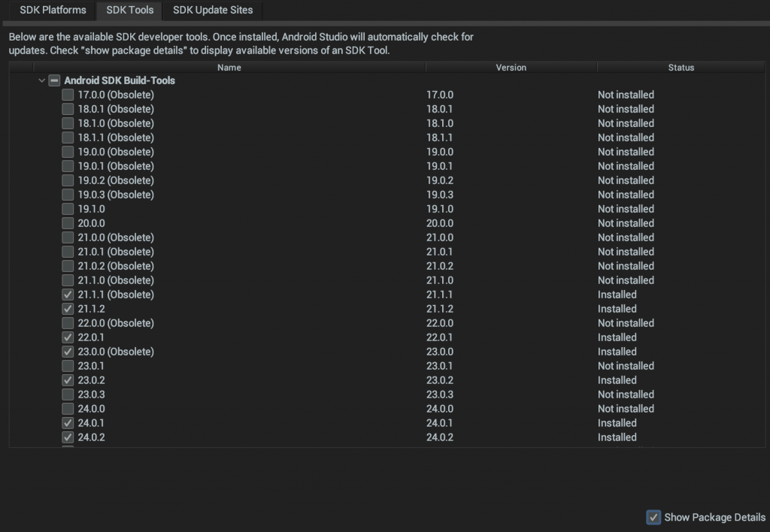Click the Status column header

pyautogui.click(x=681, y=68)
